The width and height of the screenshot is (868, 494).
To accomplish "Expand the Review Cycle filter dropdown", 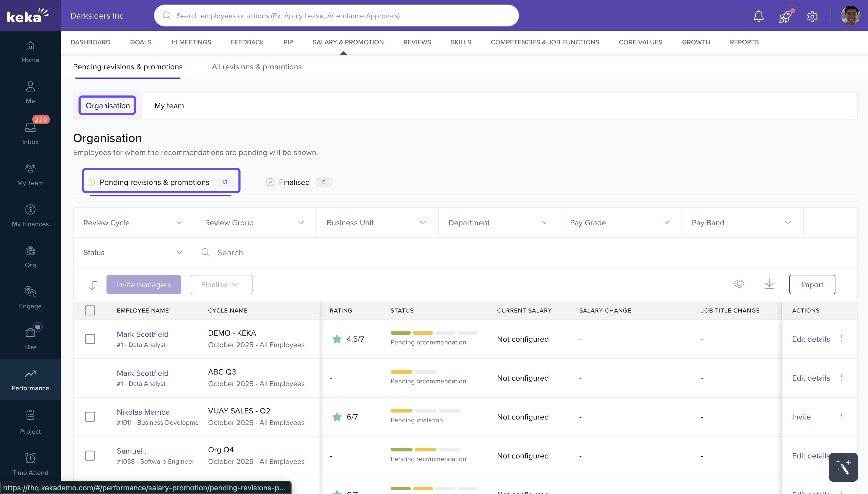I will click(134, 223).
